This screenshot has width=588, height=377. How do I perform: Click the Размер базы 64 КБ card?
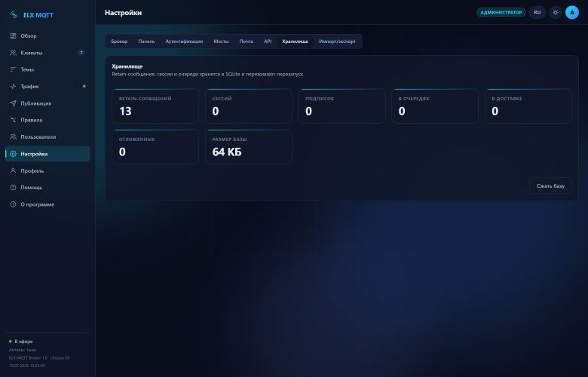pyautogui.click(x=249, y=147)
